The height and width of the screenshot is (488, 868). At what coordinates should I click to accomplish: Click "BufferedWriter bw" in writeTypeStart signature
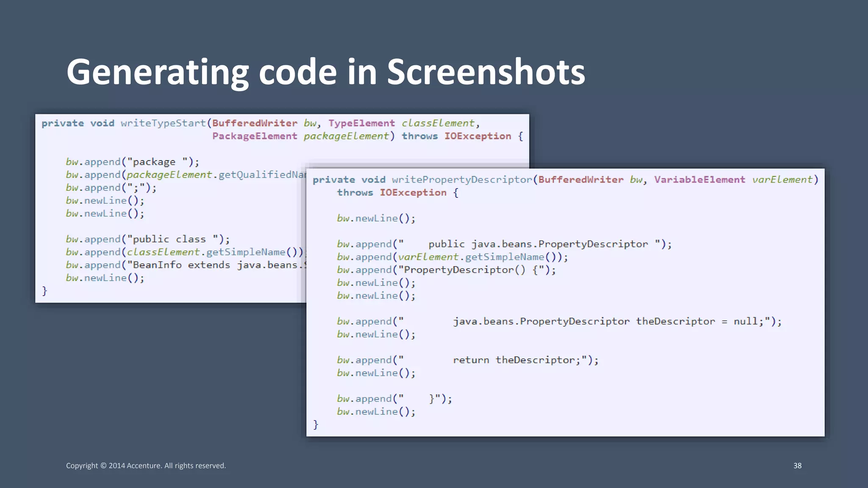coord(264,123)
